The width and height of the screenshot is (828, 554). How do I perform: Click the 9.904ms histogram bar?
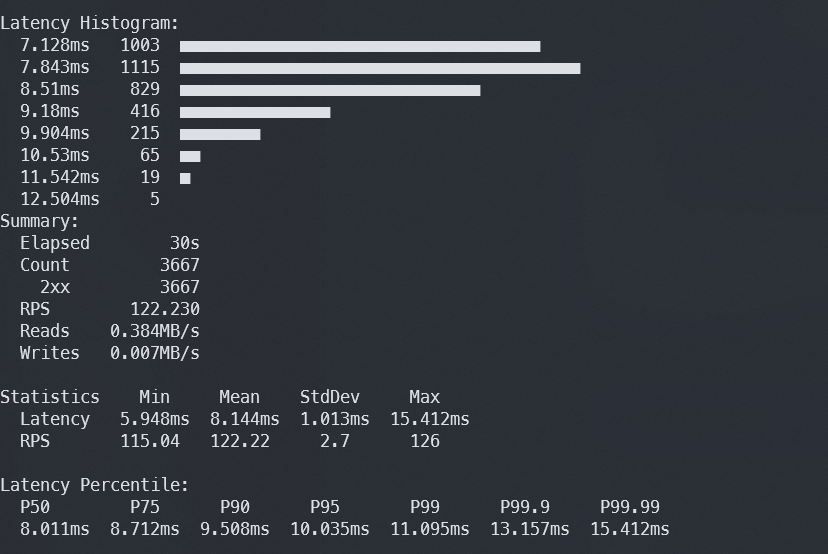(220, 134)
